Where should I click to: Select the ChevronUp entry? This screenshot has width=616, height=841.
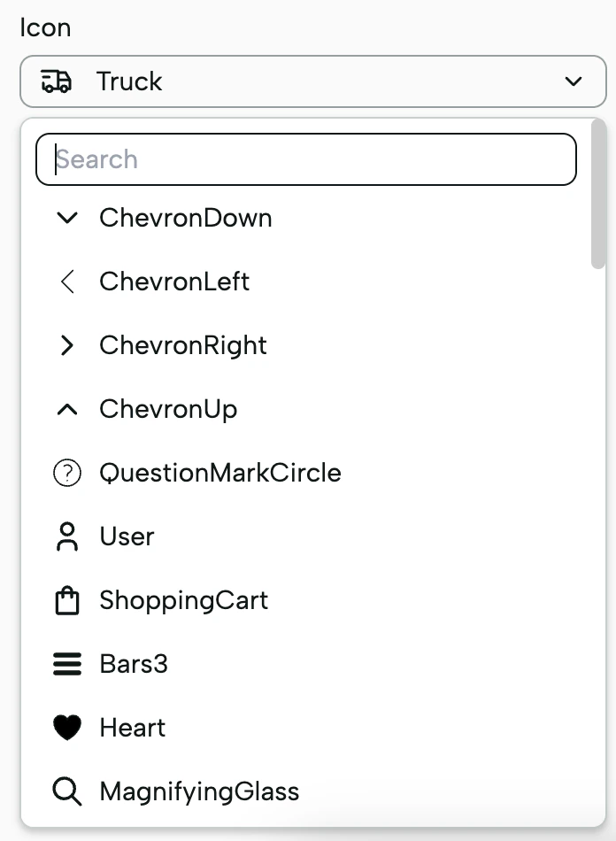169,409
